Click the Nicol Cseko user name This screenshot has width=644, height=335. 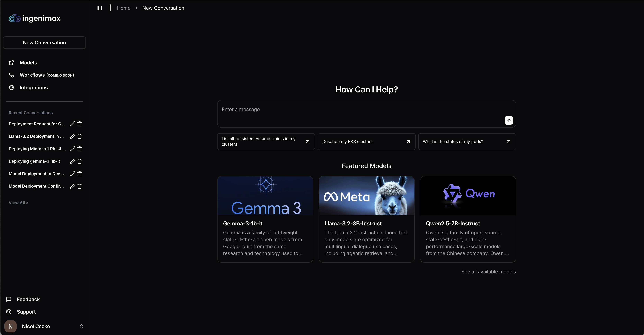pyautogui.click(x=36, y=326)
